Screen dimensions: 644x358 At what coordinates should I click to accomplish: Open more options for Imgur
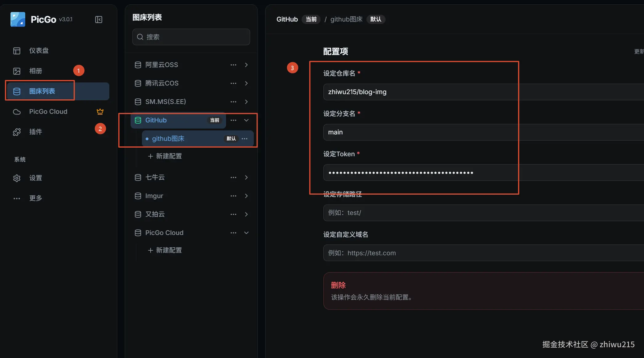tap(233, 196)
